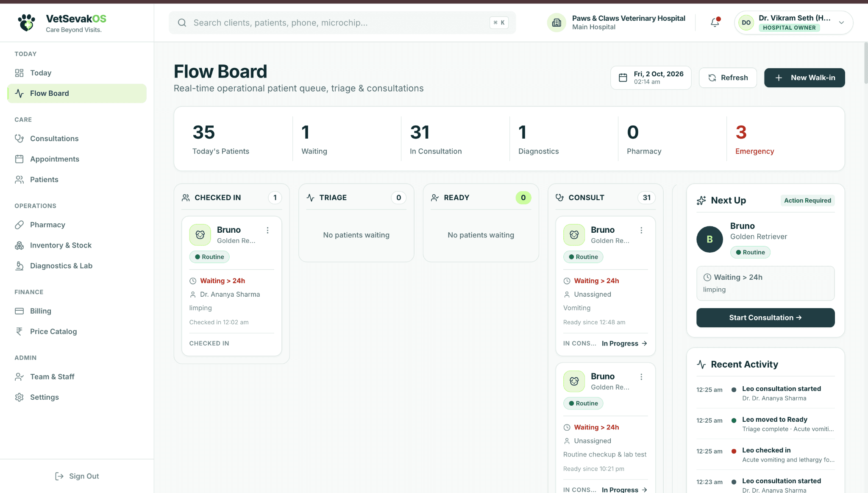Click 'Leo moved to Ready' activity entry
The height and width of the screenshot is (493, 868).
[765, 424]
